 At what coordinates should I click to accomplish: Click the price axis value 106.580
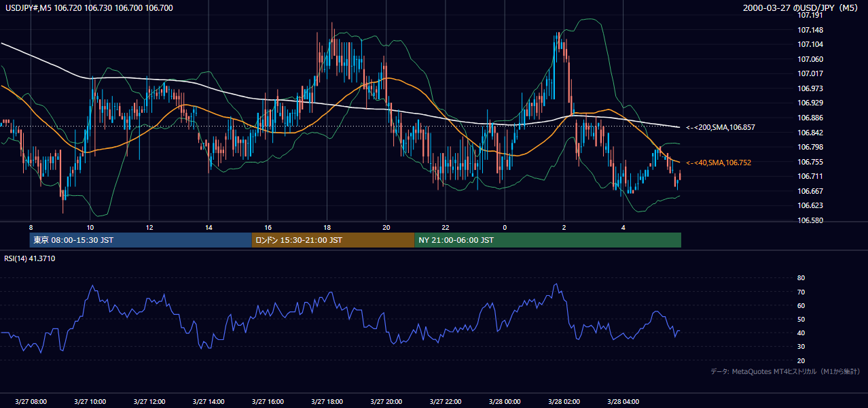(x=811, y=220)
